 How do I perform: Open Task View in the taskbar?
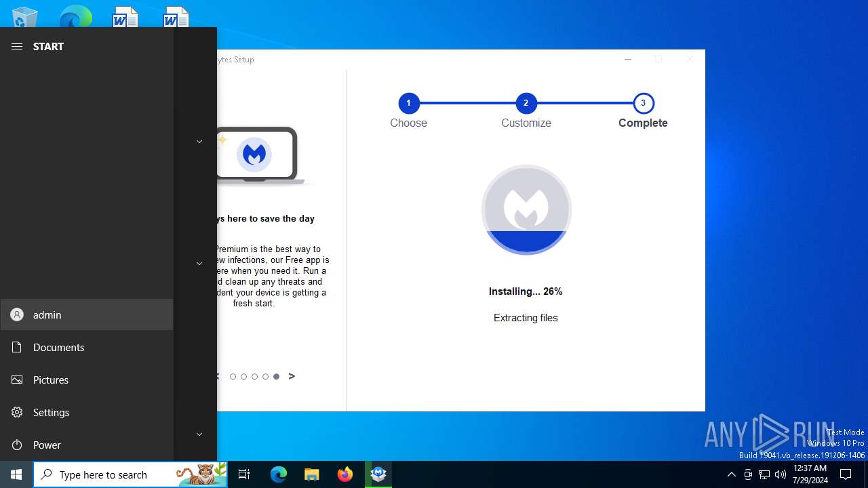tap(244, 474)
